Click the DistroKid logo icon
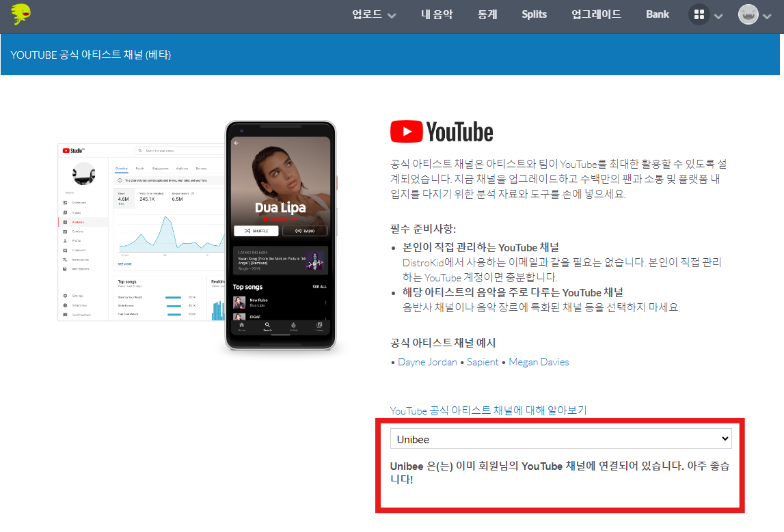 [x=21, y=14]
